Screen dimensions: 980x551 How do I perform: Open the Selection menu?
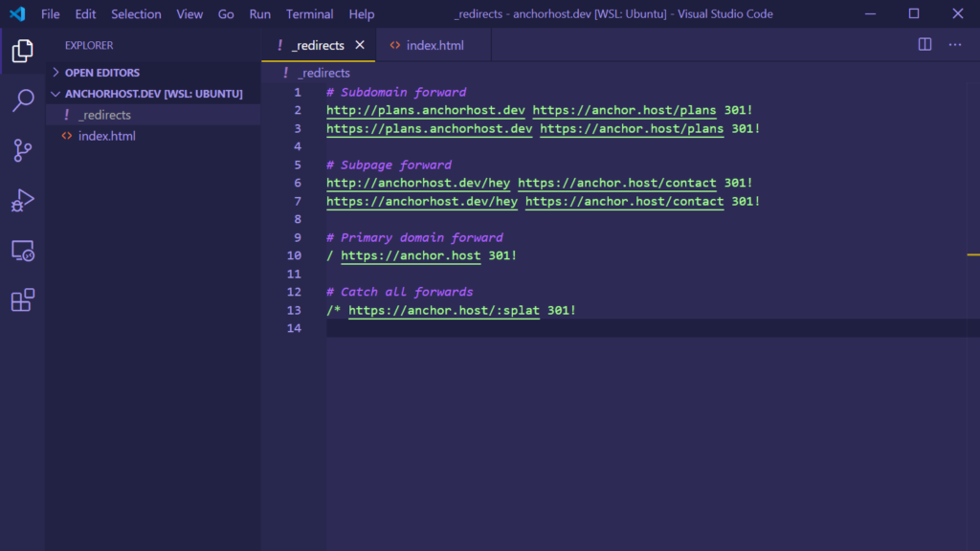pyautogui.click(x=136, y=14)
